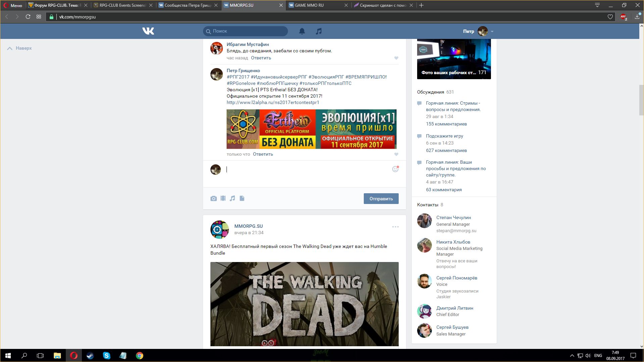Open the Windows action center icon
644x362 pixels.
coord(633,356)
